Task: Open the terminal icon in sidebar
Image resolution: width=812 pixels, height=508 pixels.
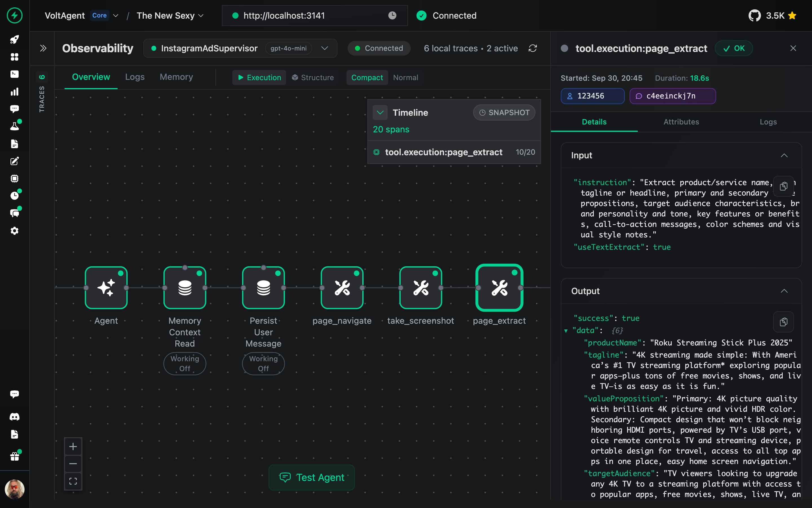Action: tap(14, 74)
